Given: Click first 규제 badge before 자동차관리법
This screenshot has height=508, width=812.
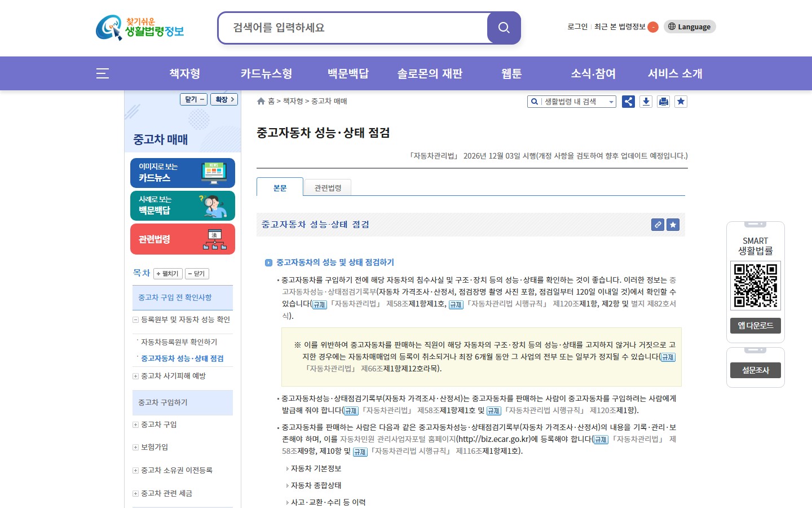Looking at the screenshot, I should tap(319, 304).
